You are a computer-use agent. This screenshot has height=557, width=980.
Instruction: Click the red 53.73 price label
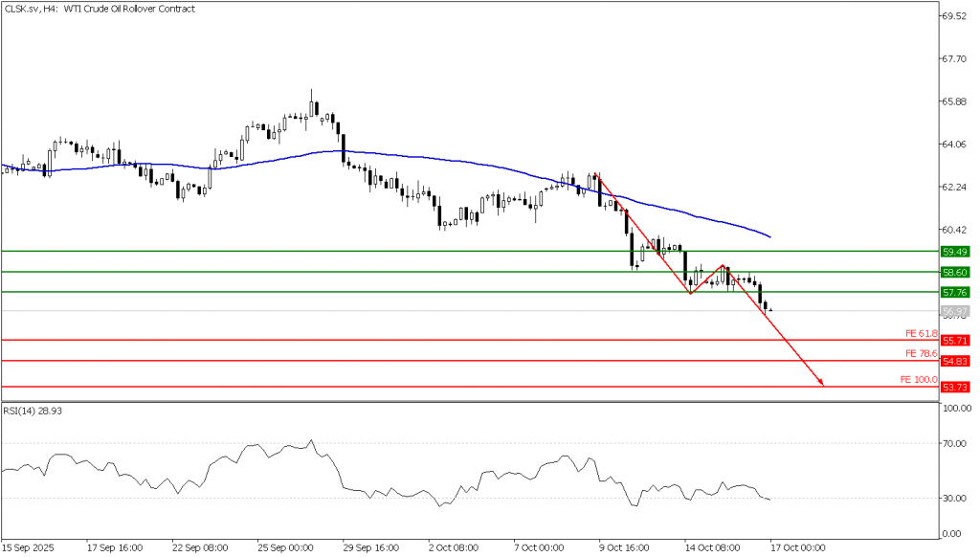(x=952, y=388)
